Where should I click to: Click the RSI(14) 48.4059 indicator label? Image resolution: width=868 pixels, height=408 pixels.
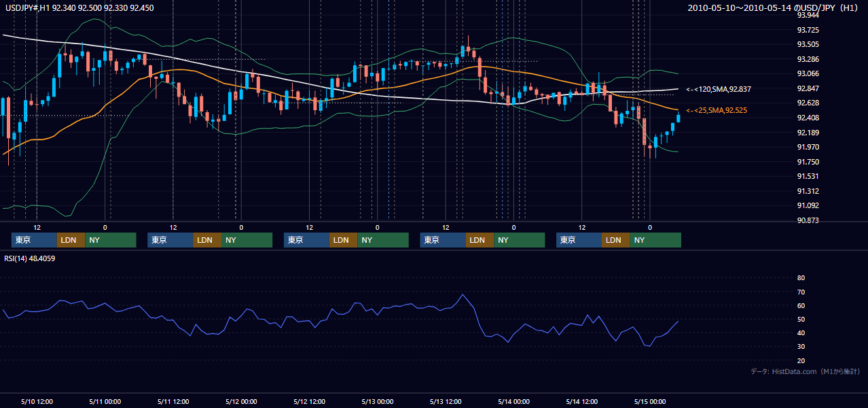tap(30, 258)
